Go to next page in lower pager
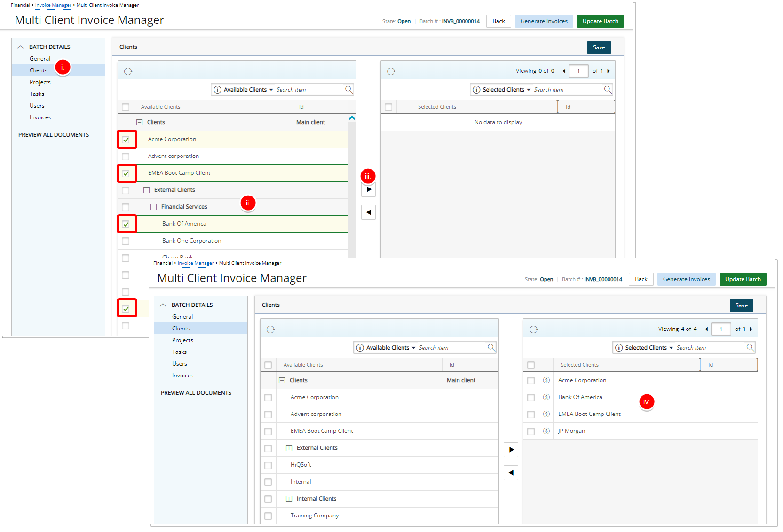This screenshot has height=532, width=783. [x=751, y=329]
